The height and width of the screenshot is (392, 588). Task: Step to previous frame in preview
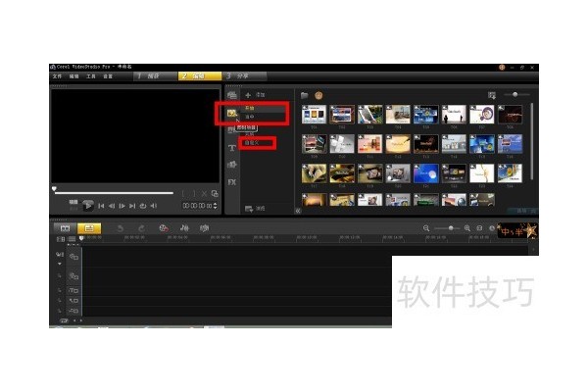(x=112, y=206)
